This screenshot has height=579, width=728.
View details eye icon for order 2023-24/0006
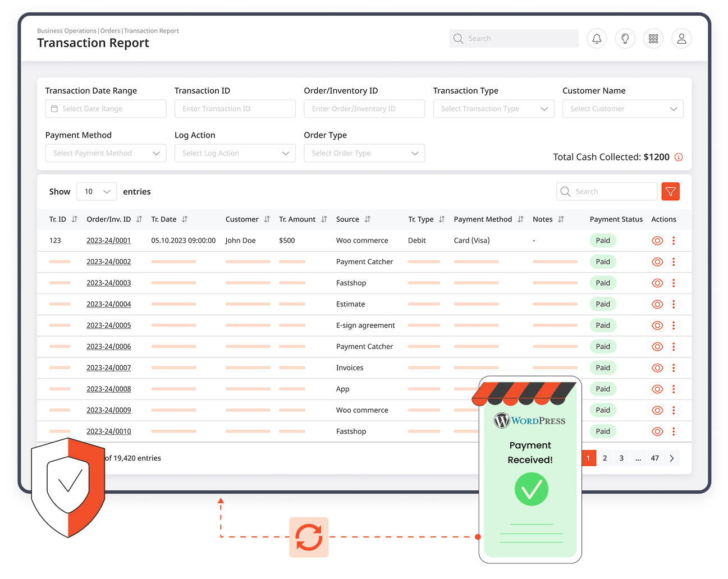[x=657, y=347]
